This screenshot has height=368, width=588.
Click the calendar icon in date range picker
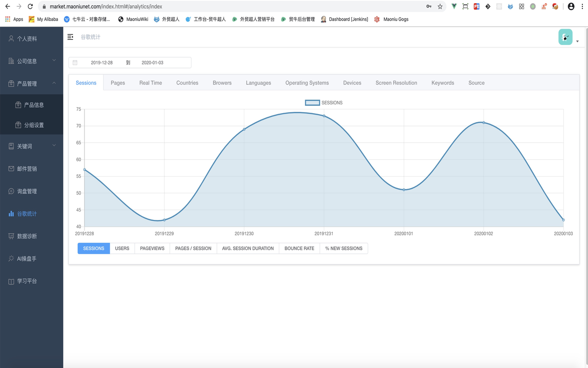tap(75, 63)
